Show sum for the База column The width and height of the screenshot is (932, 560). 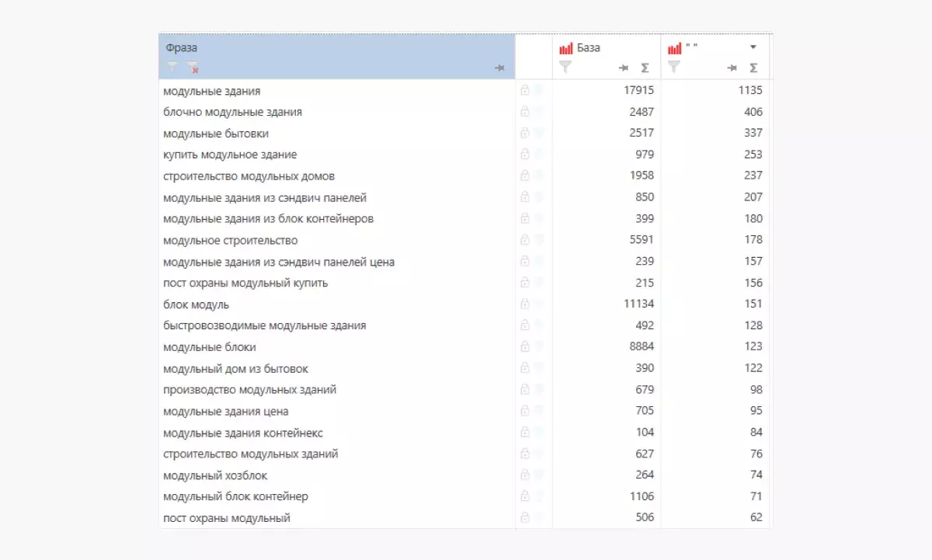tap(645, 68)
